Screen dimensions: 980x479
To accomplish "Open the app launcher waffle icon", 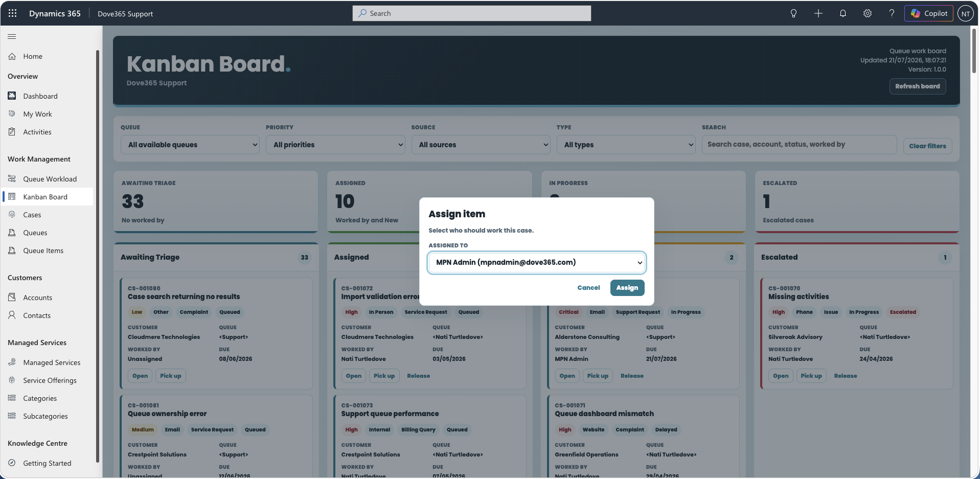I will (13, 13).
